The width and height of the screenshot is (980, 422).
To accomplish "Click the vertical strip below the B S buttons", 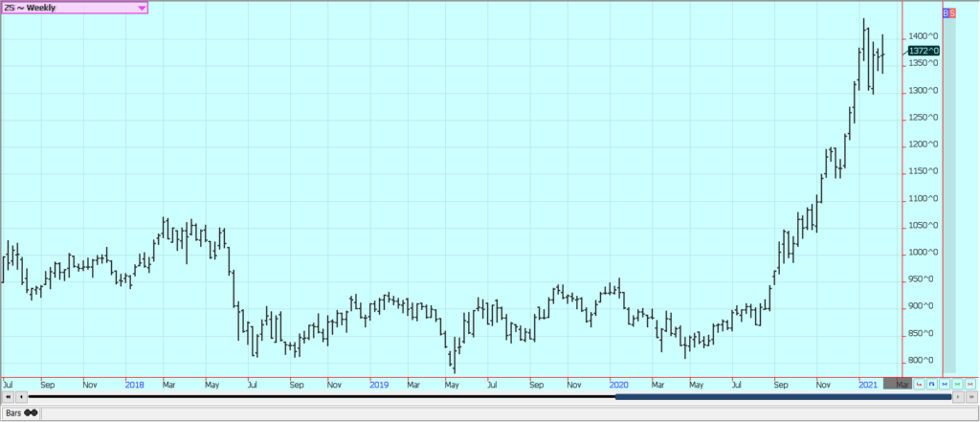I will (949, 195).
